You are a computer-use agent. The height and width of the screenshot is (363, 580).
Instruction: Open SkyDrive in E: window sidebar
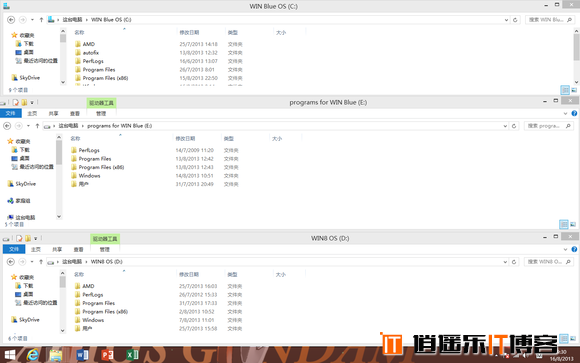pos(26,184)
